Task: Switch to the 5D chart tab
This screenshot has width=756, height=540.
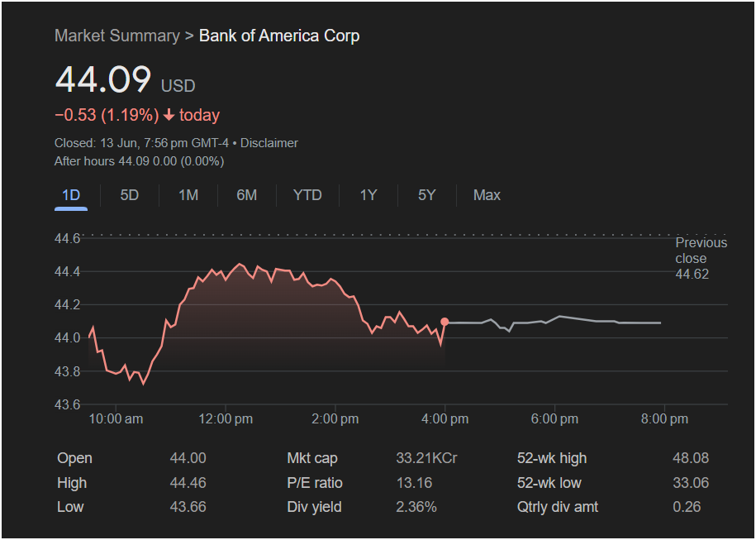Action: (130, 195)
